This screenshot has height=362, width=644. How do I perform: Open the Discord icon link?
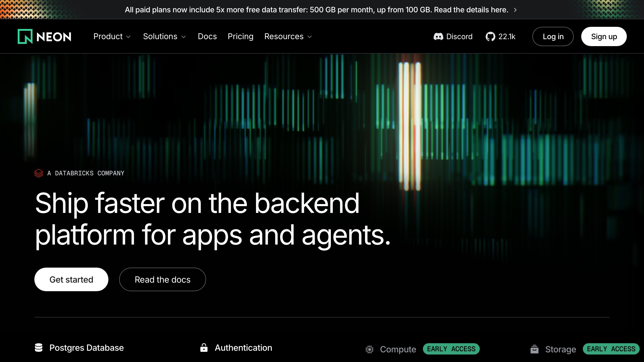438,36
